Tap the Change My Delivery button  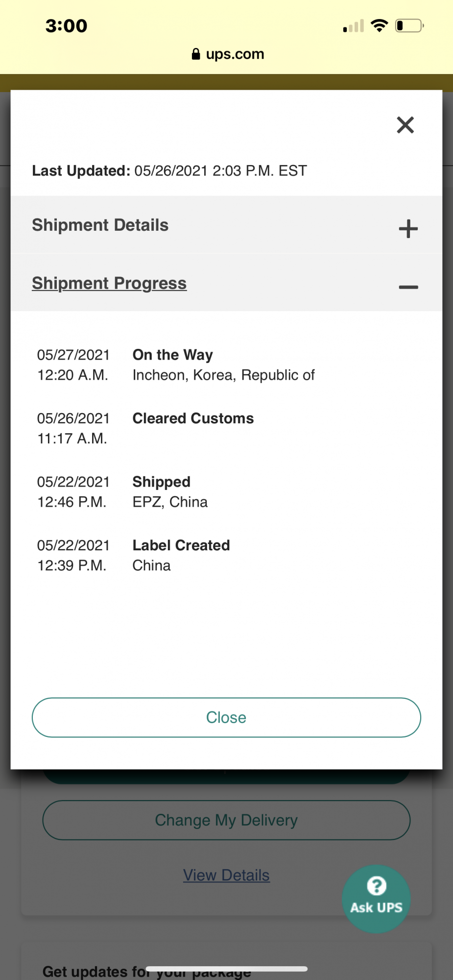pyautogui.click(x=226, y=820)
